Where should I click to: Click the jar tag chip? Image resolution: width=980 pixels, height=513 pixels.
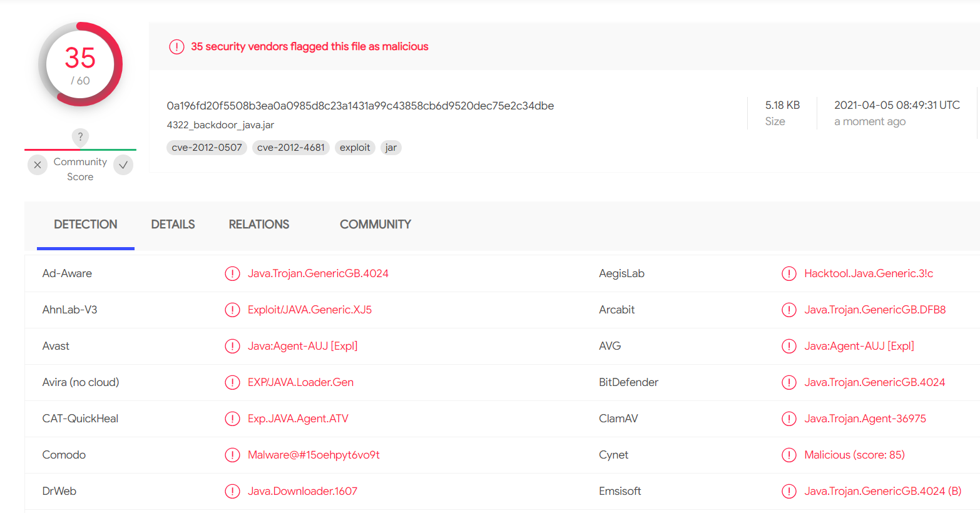click(391, 148)
